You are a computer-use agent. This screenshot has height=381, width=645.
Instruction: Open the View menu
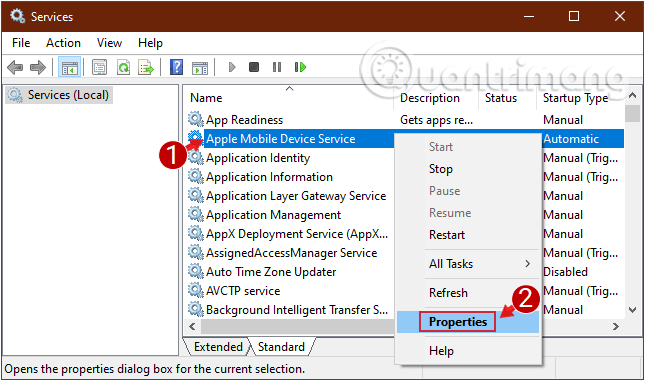point(109,43)
